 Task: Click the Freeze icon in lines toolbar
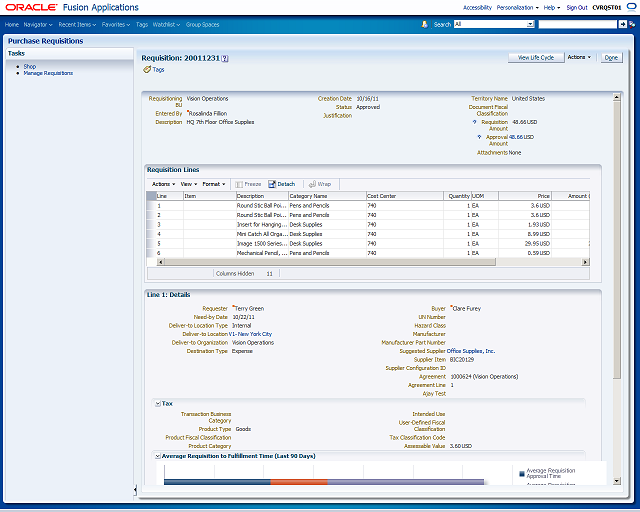pyautogui.click(x=239, y=185)
